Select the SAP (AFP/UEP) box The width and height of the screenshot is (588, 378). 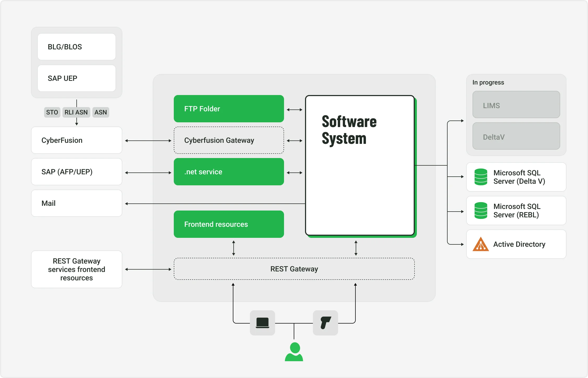77,172
